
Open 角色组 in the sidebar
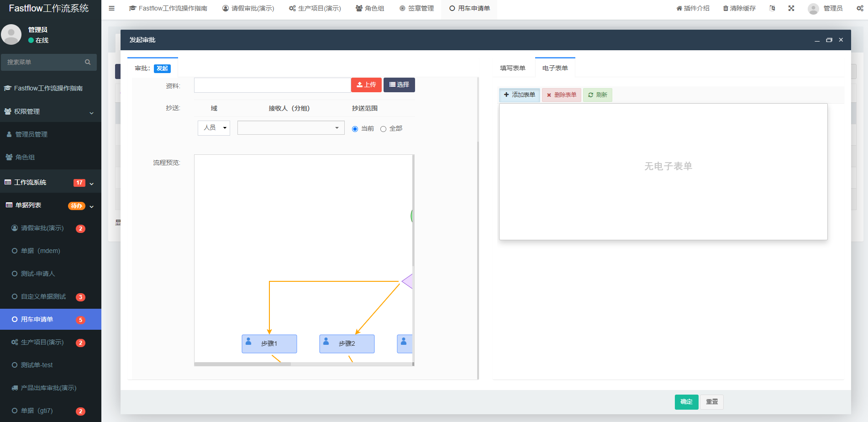(51, 157)
